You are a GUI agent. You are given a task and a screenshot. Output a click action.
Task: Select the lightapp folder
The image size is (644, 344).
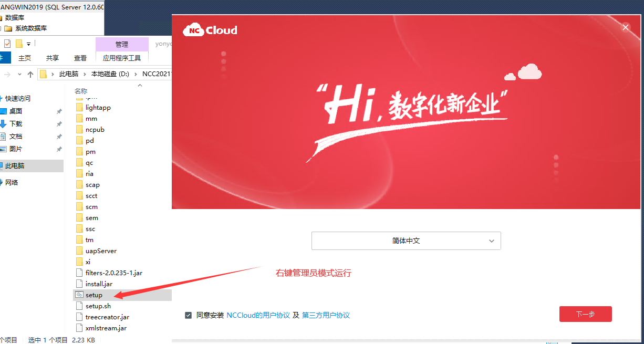(98, 108)
